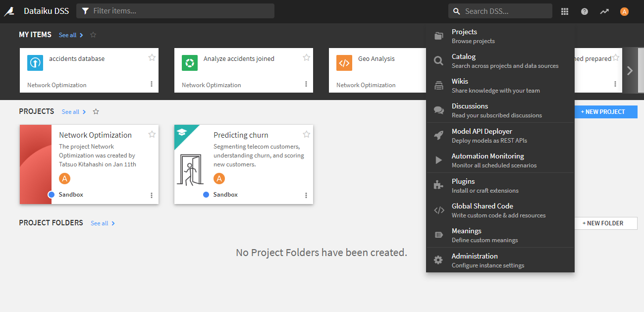Screen dimensions: 644x312
Task: Open Predicting churn project options menu
Action: point(306,196)
